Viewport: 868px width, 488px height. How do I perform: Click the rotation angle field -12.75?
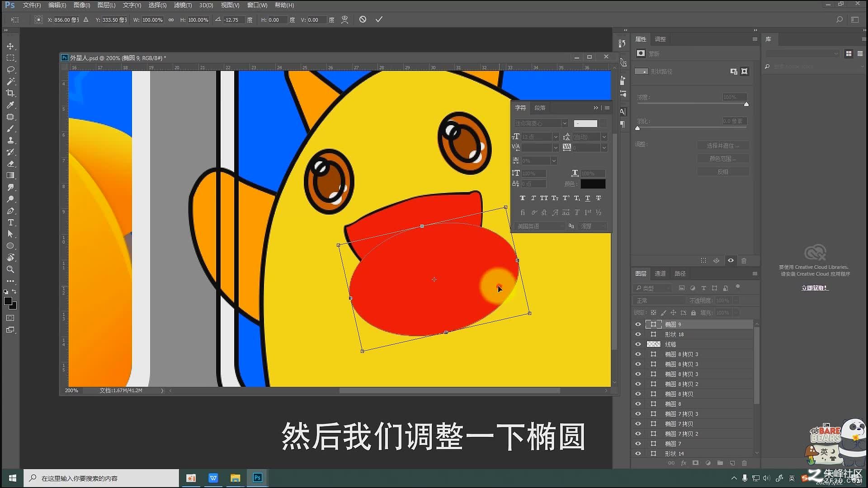(x=234, y=20)
